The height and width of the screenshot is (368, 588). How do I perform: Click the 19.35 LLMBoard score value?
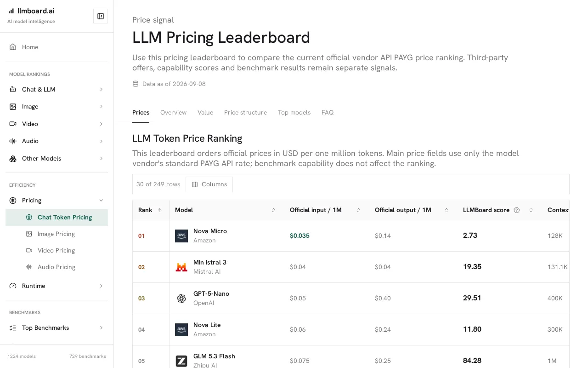click(x=472, y=267)
